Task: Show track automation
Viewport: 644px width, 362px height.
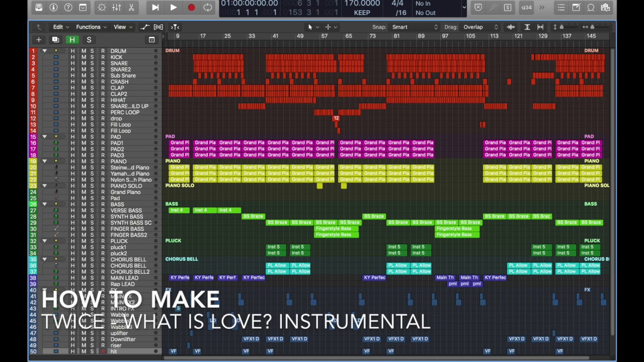Action: pos(145,27)
